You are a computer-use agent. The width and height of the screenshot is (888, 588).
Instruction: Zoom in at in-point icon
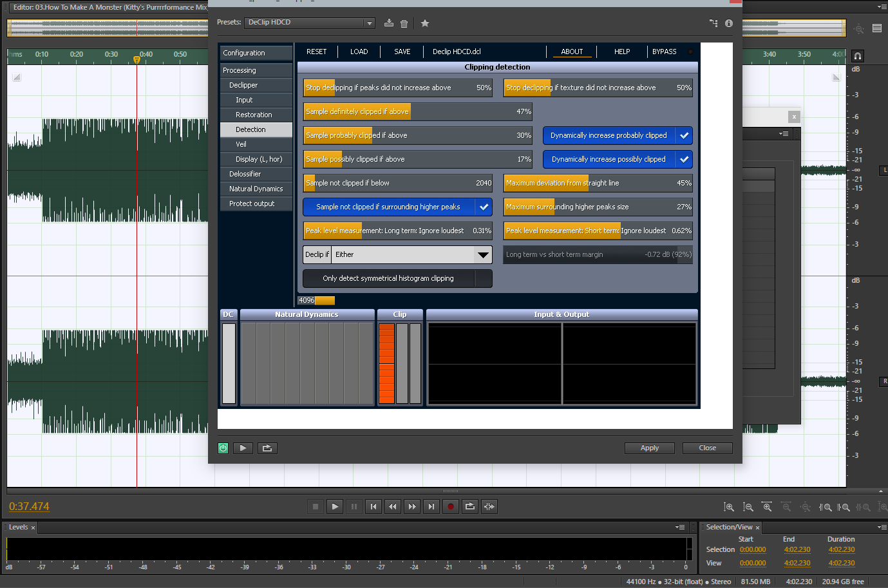[x=825, y=507]
